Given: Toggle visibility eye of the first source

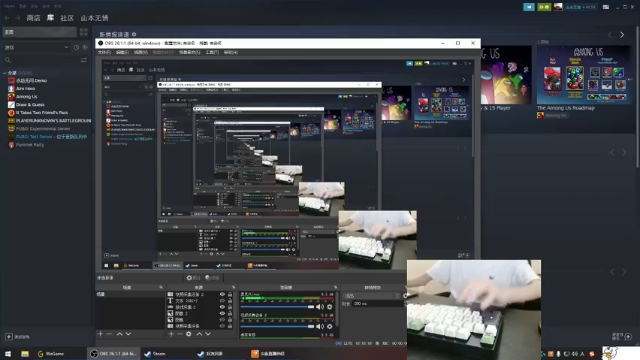Looking at the screenshot, I should click(222, 294).
